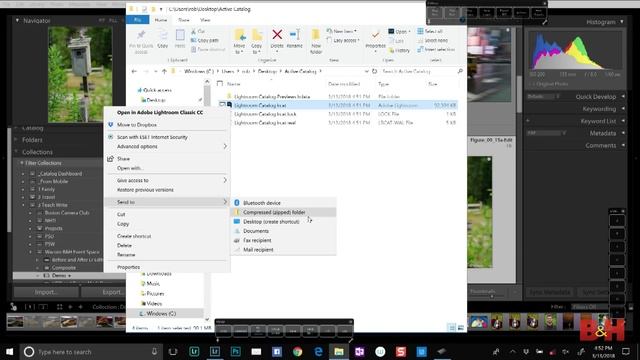Click Quick access in the navigation pane
Screen dimensions: 640x360
tap(157, 90)
